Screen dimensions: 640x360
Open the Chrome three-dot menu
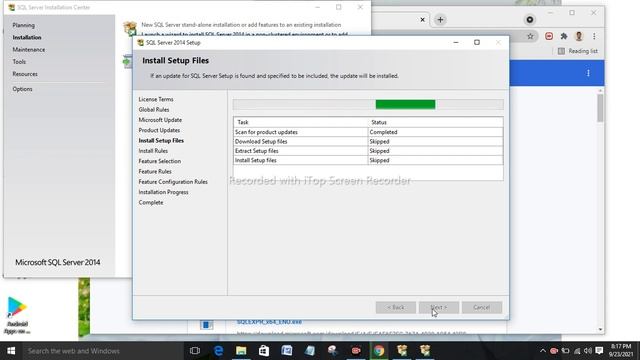(594, 36)
